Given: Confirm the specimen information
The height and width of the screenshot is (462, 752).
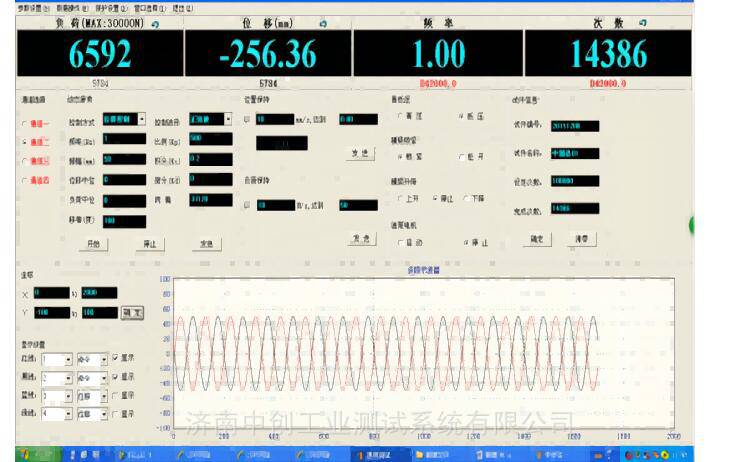Looking at the screenshot, I should (537, 239).
